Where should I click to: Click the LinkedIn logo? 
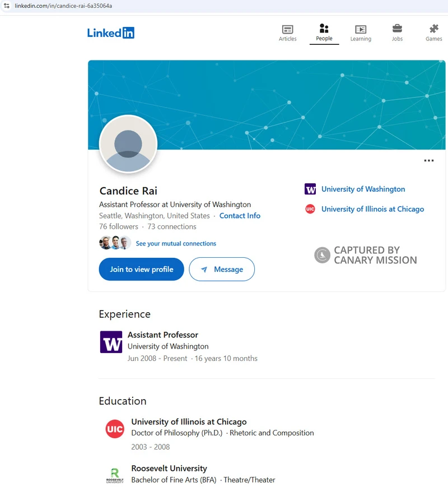coord(111,33)
